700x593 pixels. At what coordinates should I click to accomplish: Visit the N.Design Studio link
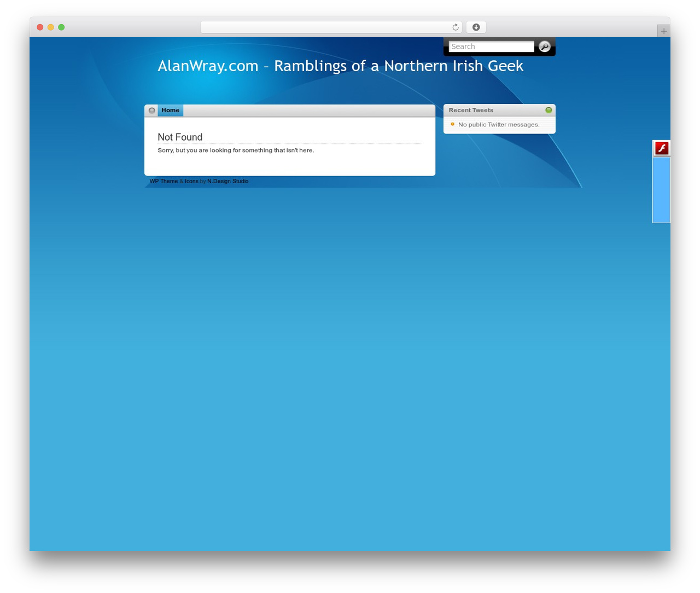point(227,181)
